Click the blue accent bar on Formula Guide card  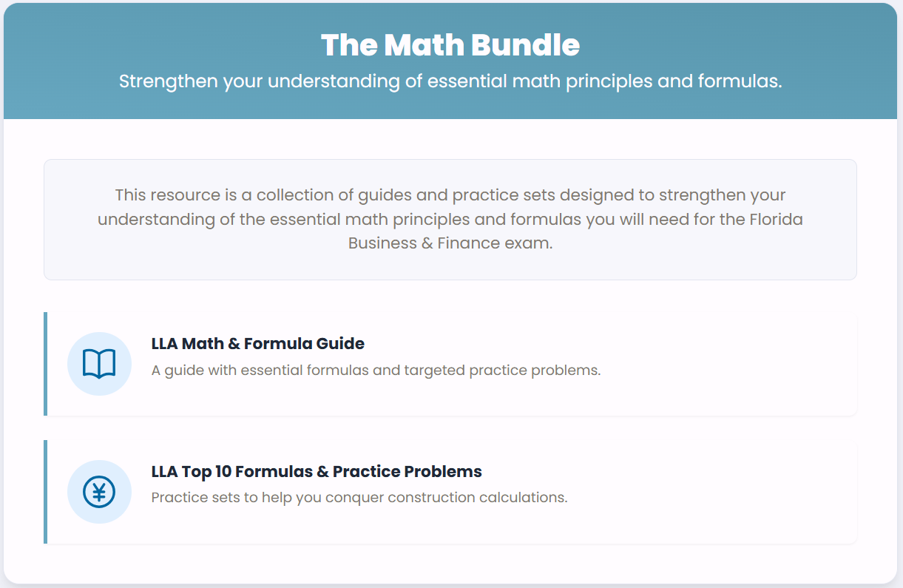[x=46, y=364]
